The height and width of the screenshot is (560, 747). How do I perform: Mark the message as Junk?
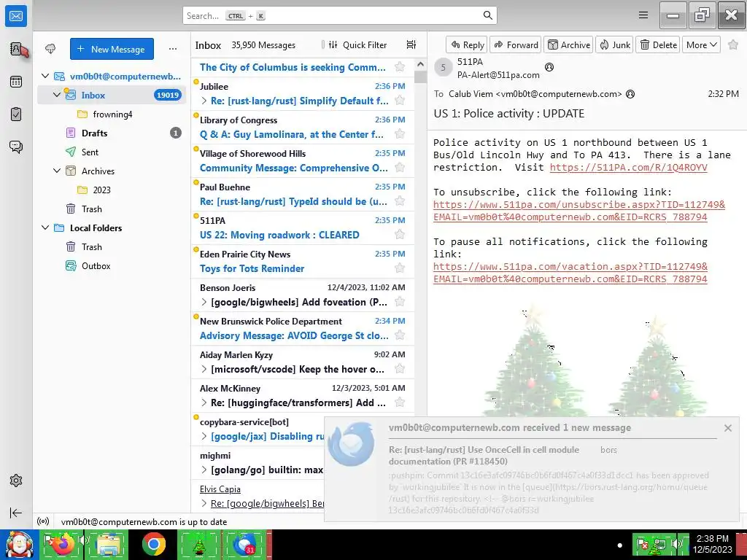click(614, 44)
